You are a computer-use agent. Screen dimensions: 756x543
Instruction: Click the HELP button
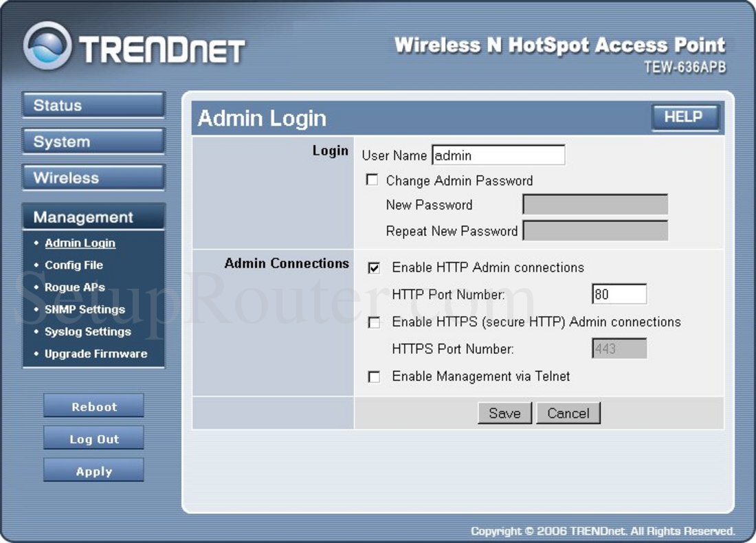point(685,117)
